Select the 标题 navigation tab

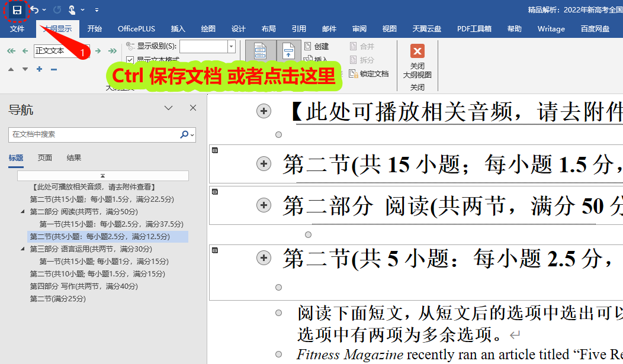(16, 158)
